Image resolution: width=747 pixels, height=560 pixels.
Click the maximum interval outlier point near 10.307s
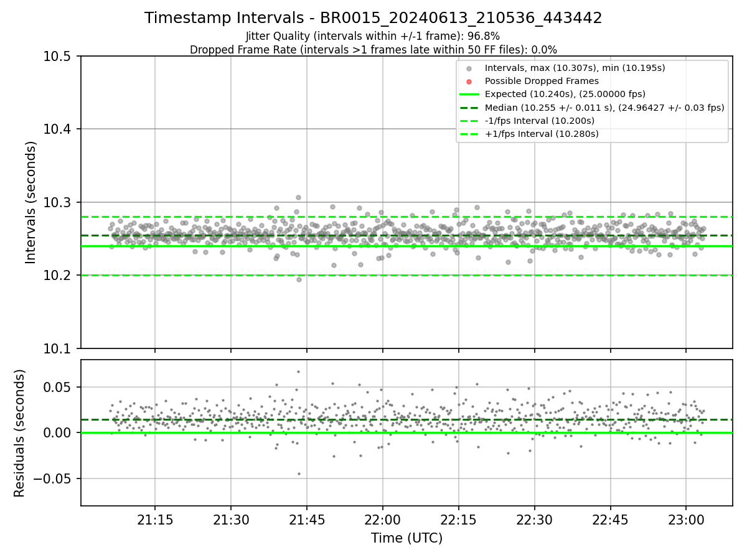(298, 197)
